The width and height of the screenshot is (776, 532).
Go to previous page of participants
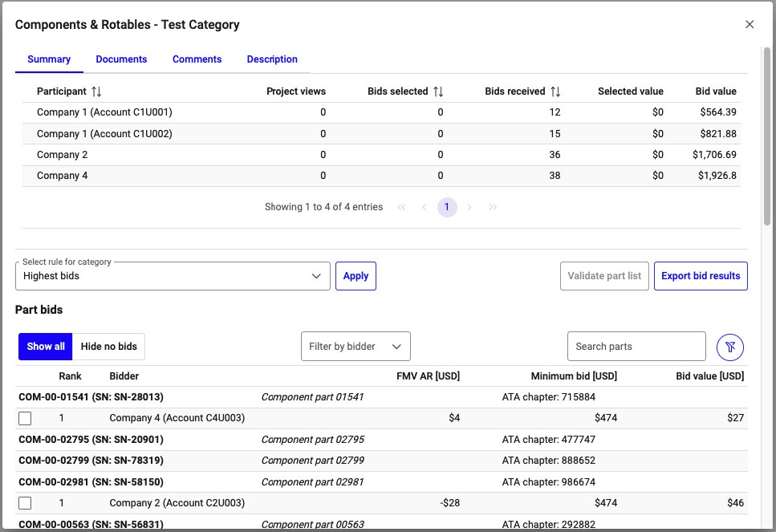tap(424, 207)
